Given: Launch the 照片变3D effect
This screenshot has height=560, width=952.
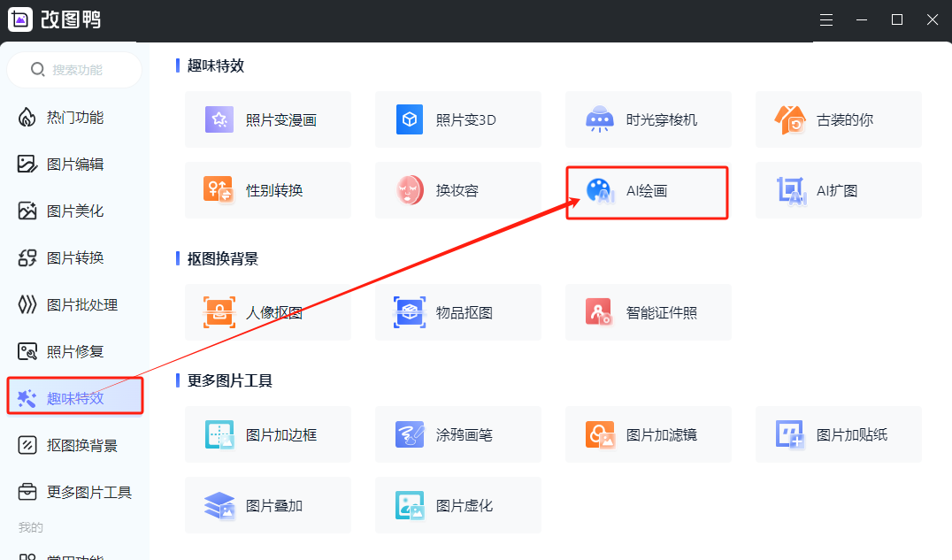Looking at the screenshot, I should point(457,119).
